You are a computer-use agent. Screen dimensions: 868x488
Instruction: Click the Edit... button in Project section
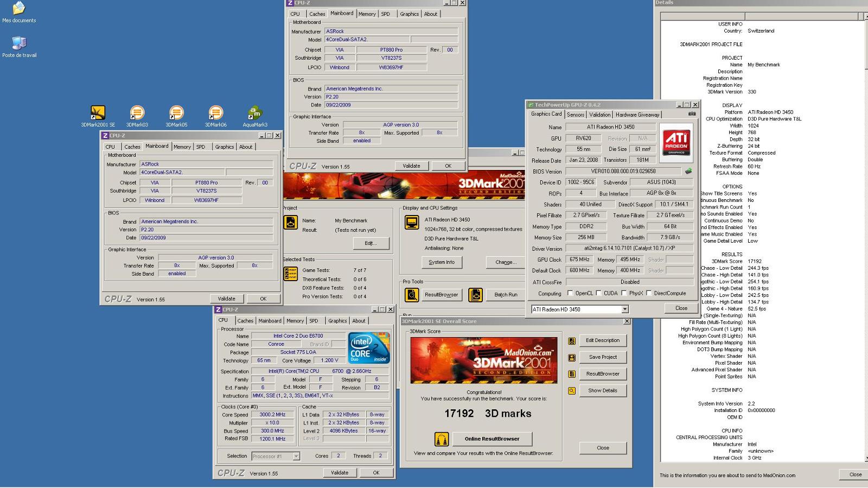[x=371, y=243]
